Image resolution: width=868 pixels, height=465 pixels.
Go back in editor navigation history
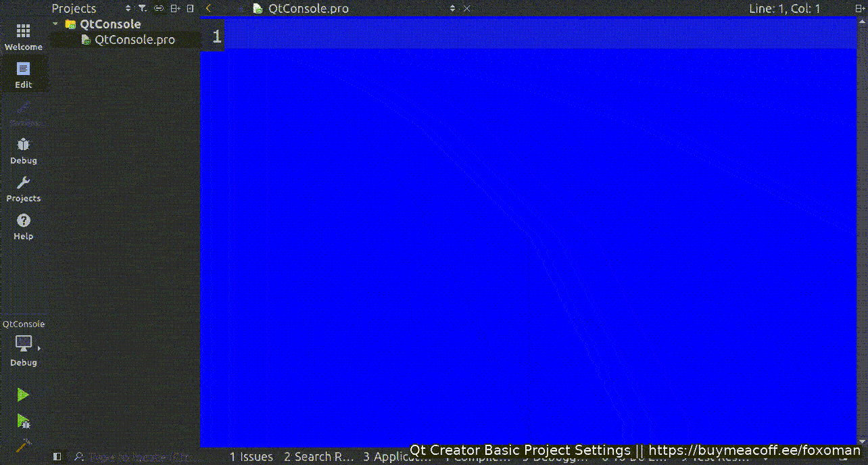coord(209,9)
